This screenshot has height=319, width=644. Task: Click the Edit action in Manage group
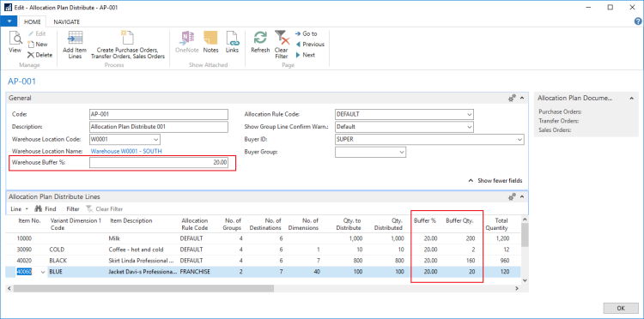pos(37,33)
